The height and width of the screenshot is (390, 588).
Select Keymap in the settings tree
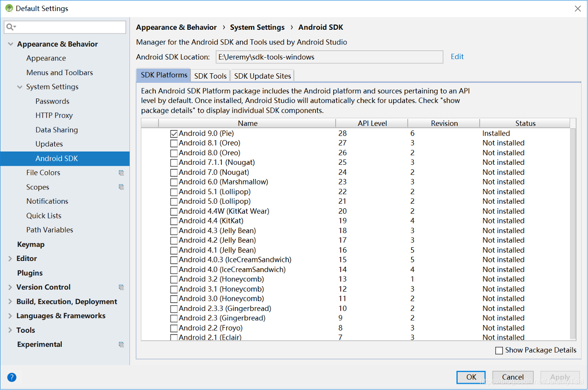(x=31, y=244)
